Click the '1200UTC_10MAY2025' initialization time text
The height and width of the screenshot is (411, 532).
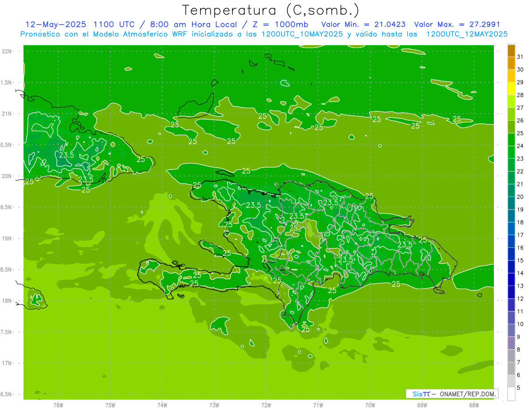click(x=302, y=34)
